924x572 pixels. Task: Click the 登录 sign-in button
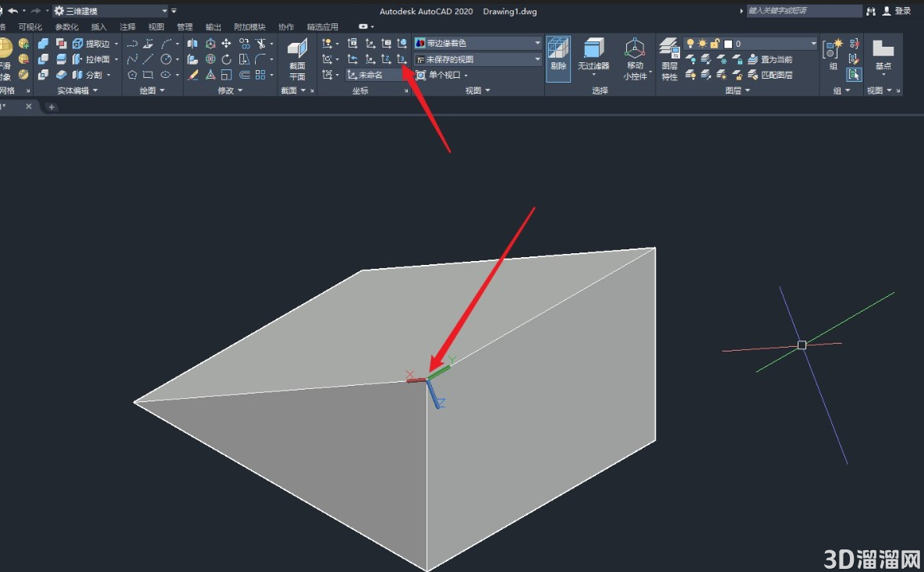[897, 11]
